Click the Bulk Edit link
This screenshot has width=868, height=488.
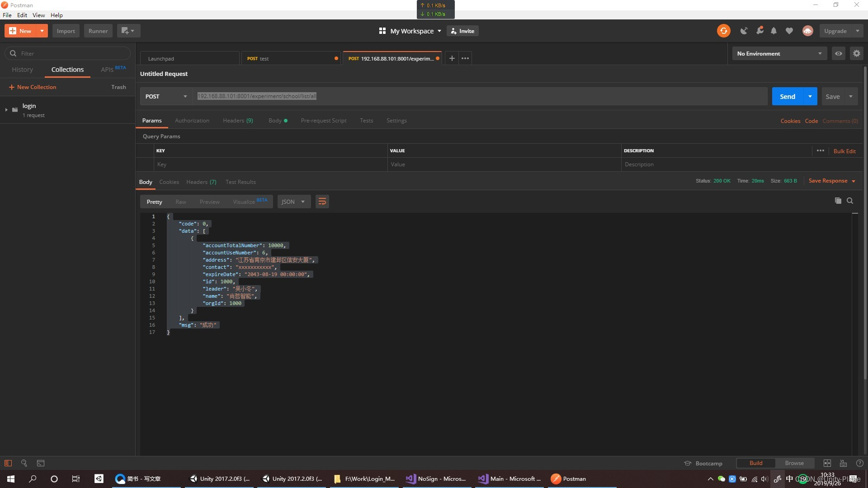pos(844,151)
